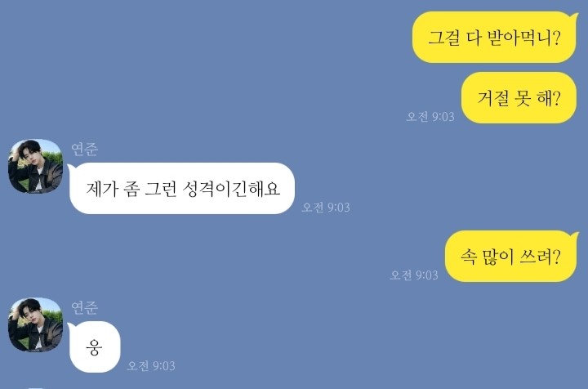
Task: Click the word "성격이긴해요" in 연준's message
Action: [231, 189]
